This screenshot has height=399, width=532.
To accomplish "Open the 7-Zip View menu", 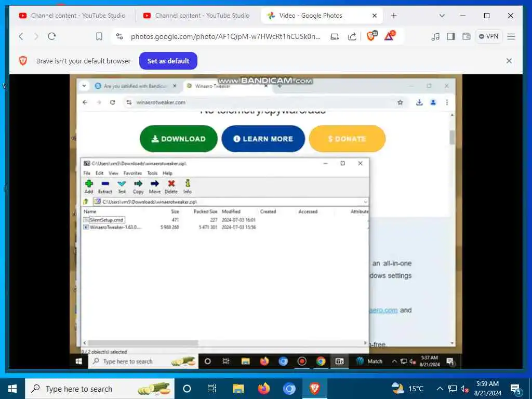I will pos(113,173).
